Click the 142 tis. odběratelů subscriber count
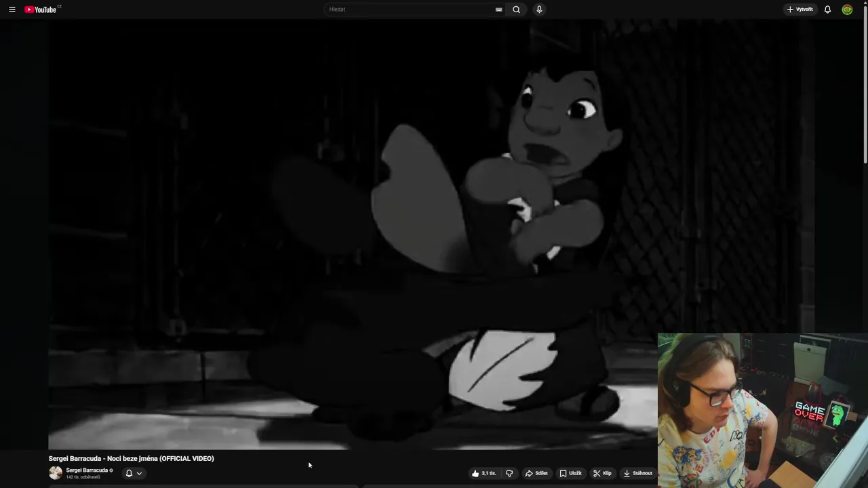 click(83, 477)
